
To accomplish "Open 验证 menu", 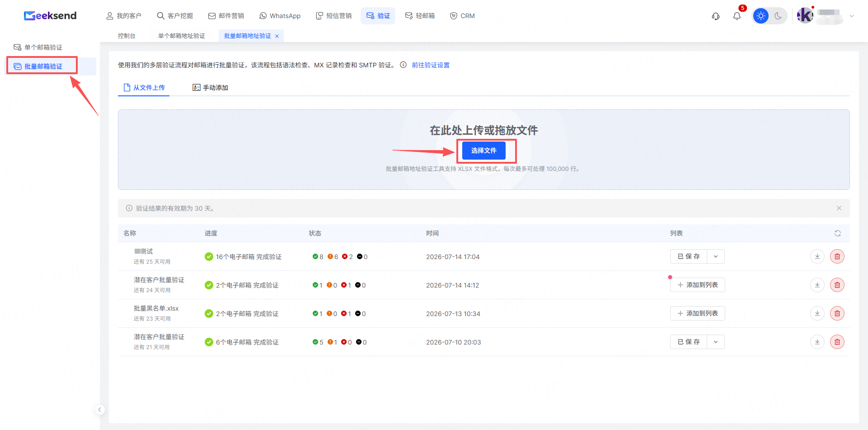I will coord(378,16).
